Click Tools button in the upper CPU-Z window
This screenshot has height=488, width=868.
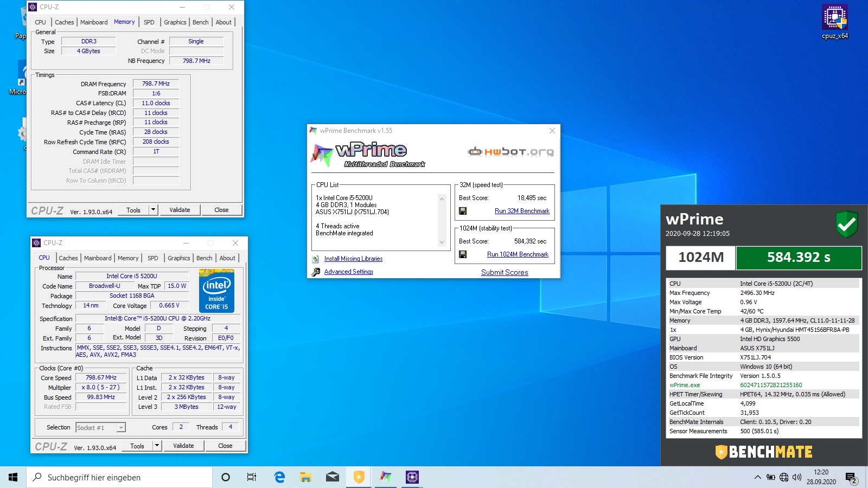pyautogui.click(x=133, y=210)
